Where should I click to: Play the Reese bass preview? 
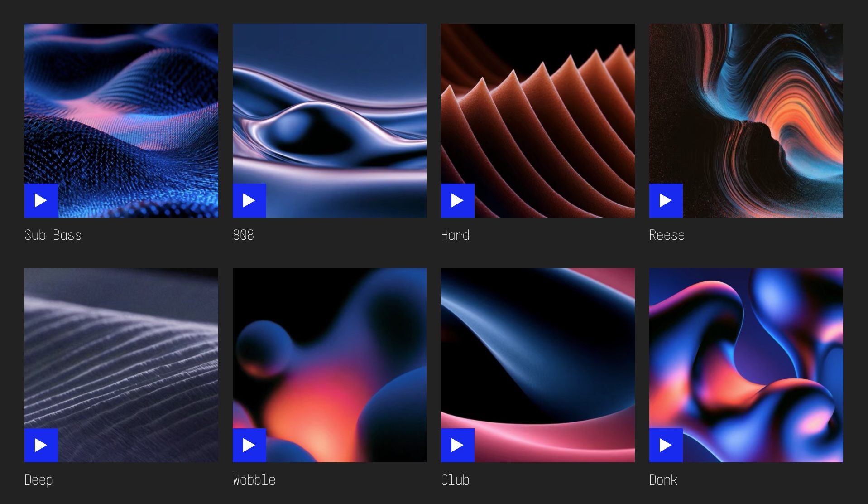(666, 200)
